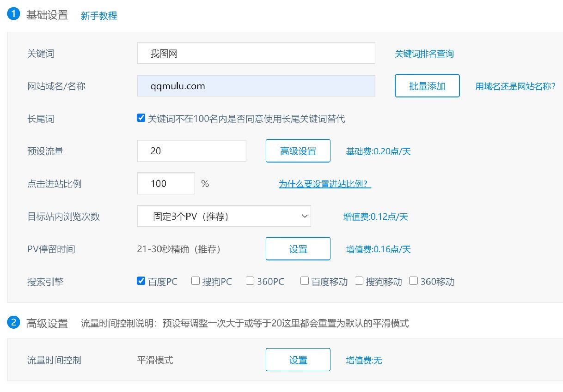
Task: Enable the 360移动 checkbox
Action: (x=414, y=281)
